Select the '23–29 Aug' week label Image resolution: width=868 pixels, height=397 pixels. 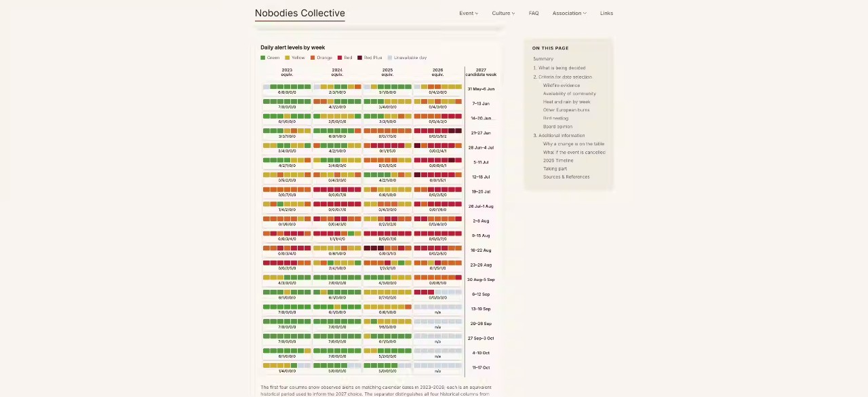[481, 265]
